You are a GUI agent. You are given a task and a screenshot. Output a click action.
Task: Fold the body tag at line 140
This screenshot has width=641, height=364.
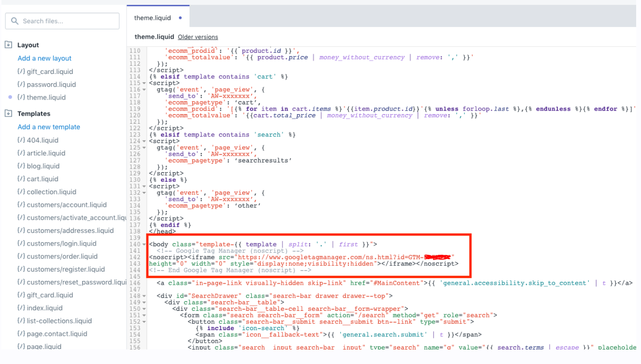pyautogui.click(x=145, y=244)
